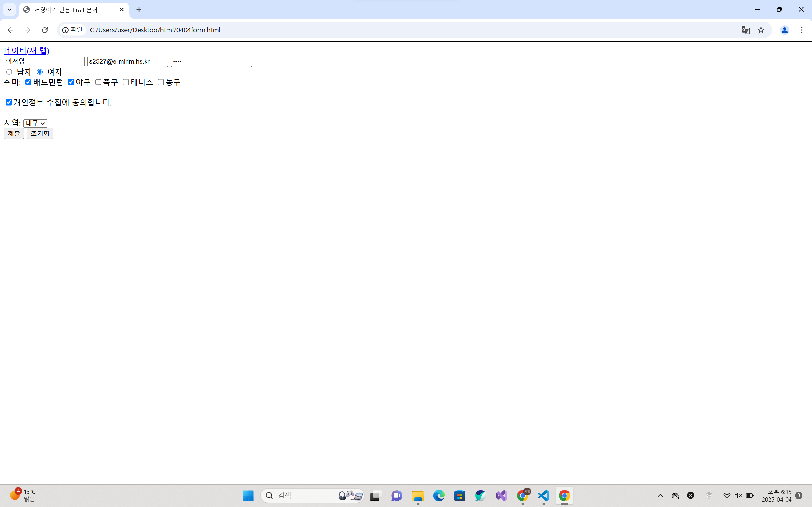Select the 남자 radio button
The image size is (812, 507).
point(9,72)
